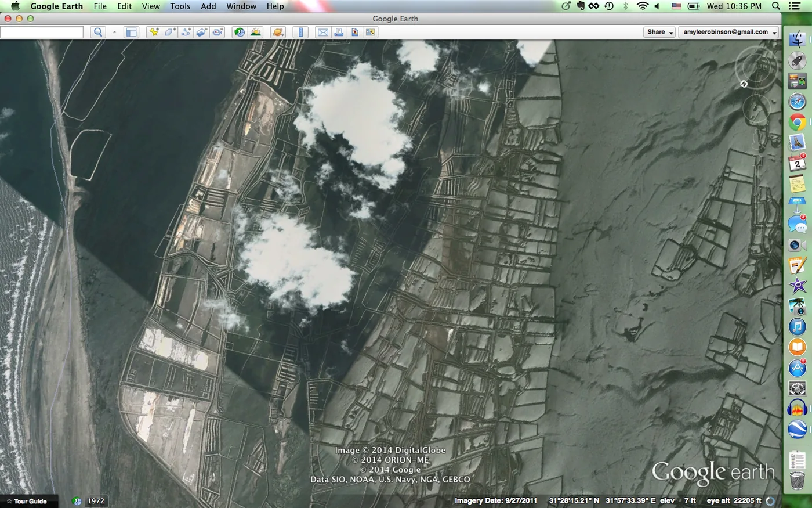Click into the search input field
Viewport: 812px width, 508px height.
[x=42, y=32]
